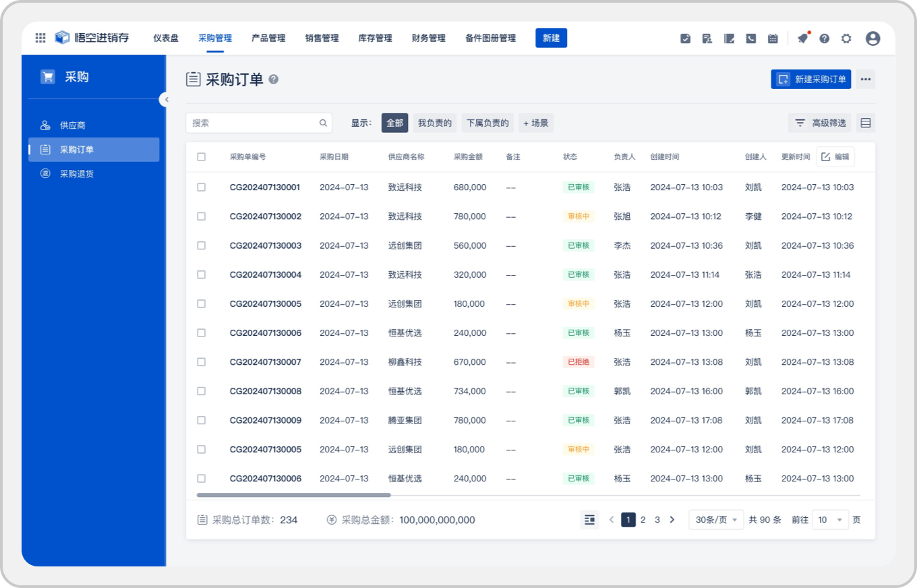Open the 仪表盘 top menu
917x588 pixels.
(166, 38)
